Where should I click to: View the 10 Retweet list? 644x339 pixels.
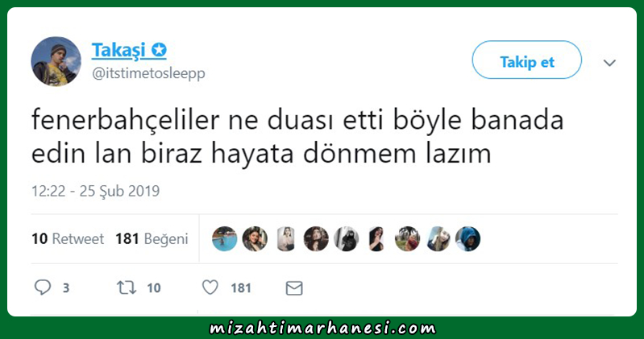click(68, 238)
